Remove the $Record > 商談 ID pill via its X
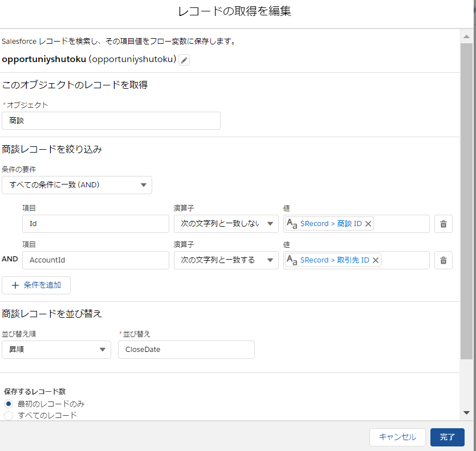Image resolution: width=476 pixels, height=451 pixels. tap(367, 223)
